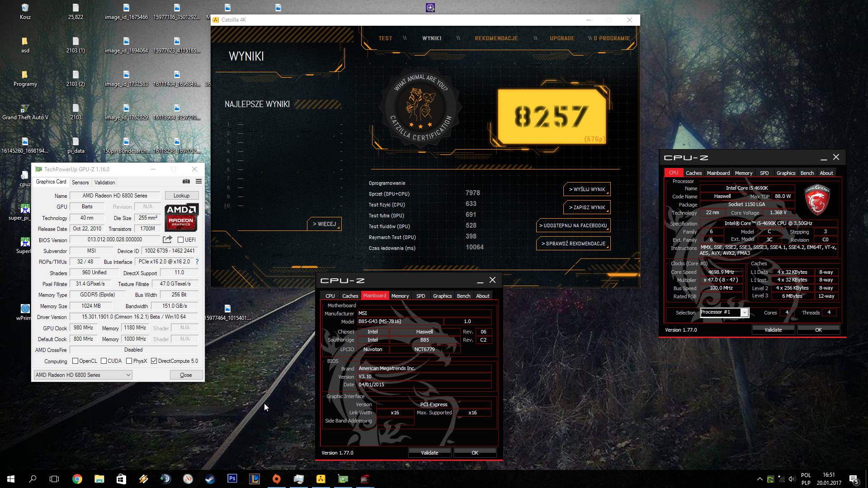868x488 pixels.
Task: Toggle the DirectCompute 5.0 checkbox
Action: coord(154,361)
